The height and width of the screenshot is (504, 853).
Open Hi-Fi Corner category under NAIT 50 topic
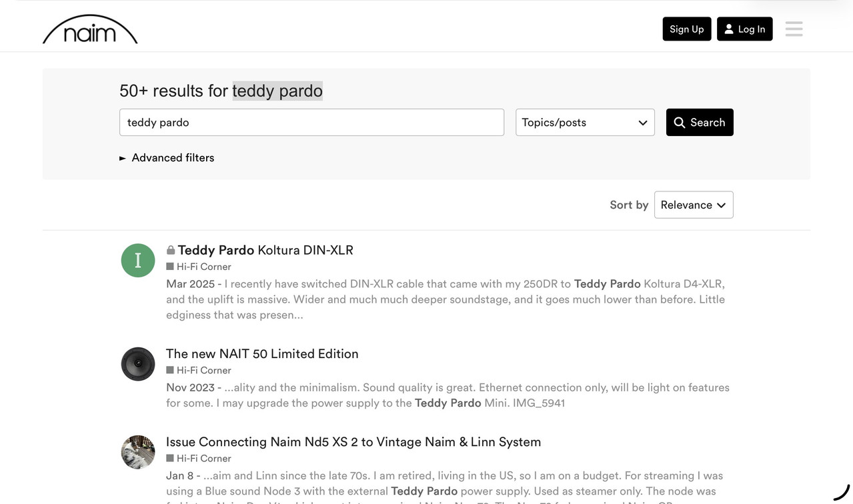[x=199, y=371]
